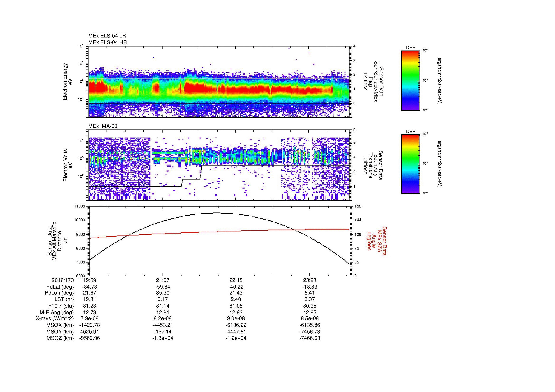Screen dimensions: 555x392
Task: Click PdLat value '-18.83'
Action: (x=310, y=287)
